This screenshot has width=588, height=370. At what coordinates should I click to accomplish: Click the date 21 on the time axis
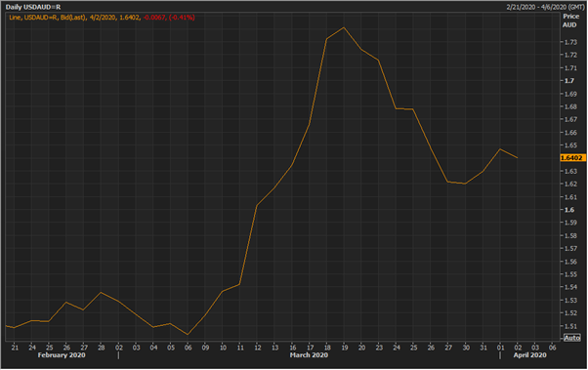pyautogui.click(x=15, y=348)
